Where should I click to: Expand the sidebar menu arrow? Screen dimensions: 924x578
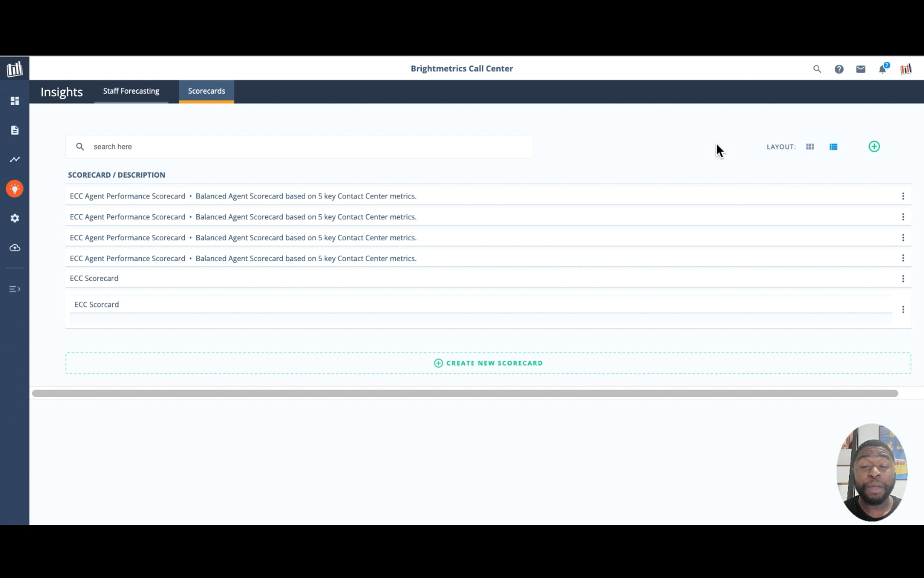tap(15, 289)
